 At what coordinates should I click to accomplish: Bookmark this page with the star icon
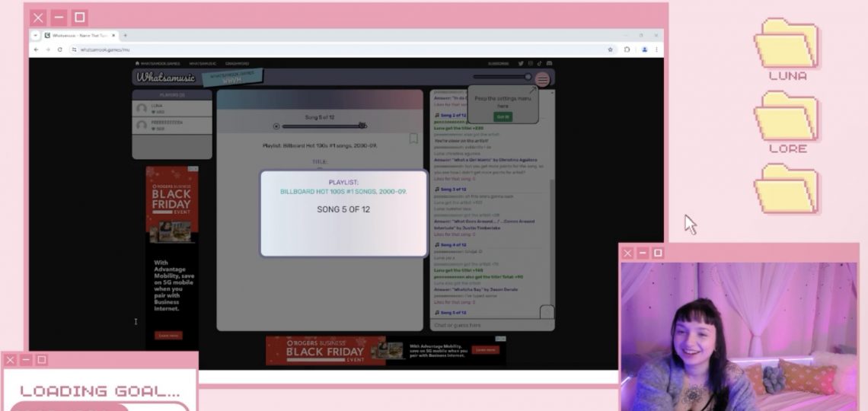tap(611, 49)
